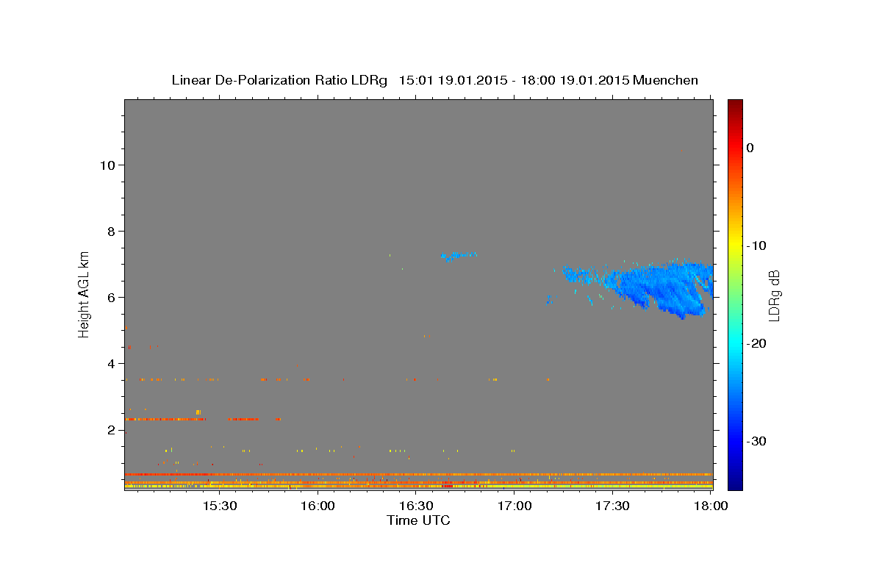The width and height of the screenshot is (882, 588).
Task: Click the plot title 'Linear De-Polarization Ratio LDRg'
Action: click(x=279, y=80)
